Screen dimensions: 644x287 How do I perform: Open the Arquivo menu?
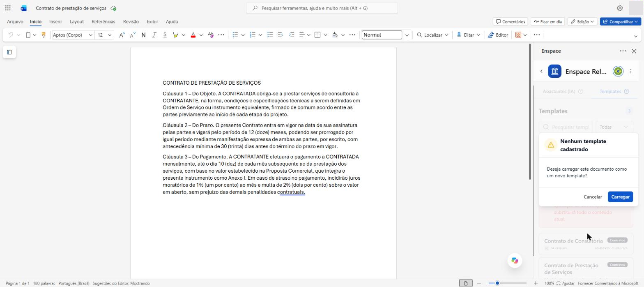click(15, 21)
